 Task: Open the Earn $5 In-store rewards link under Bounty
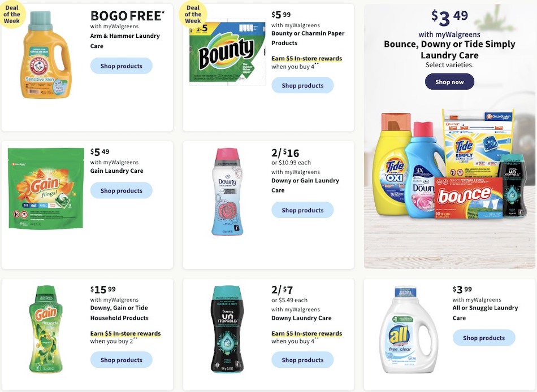tap(306, 58)
